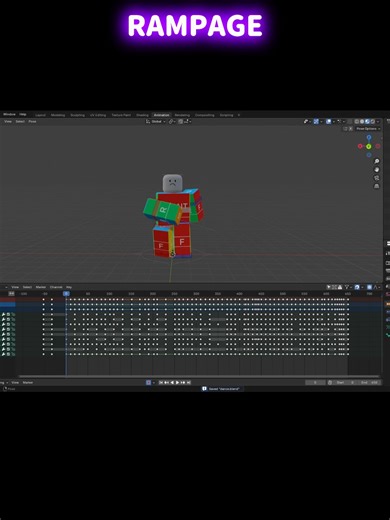Click the zoom magnifier viewport icon

click(377, 161)
